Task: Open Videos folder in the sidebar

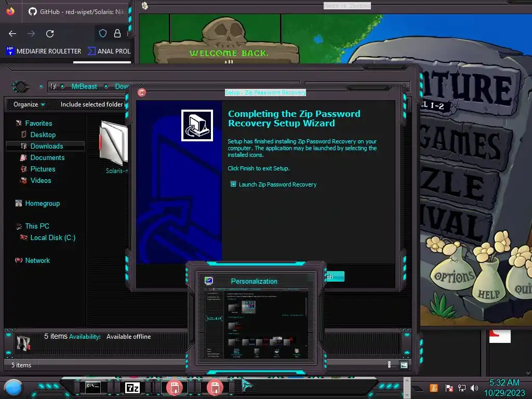Action: 41,180
